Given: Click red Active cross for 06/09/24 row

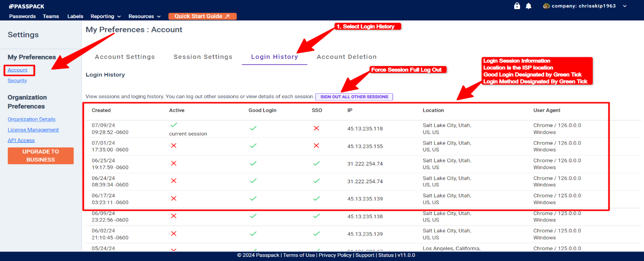Looking at the screenshot, I should (173, 216).
